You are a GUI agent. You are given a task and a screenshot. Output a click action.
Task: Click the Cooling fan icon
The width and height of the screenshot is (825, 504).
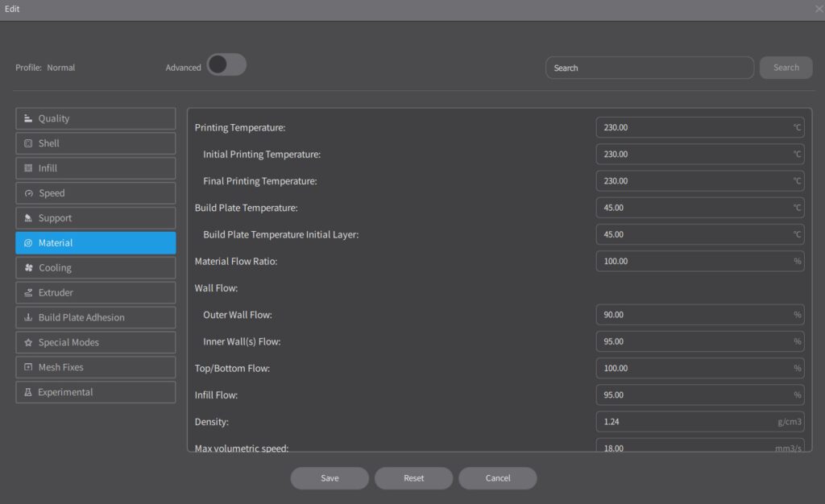[28, 268]
